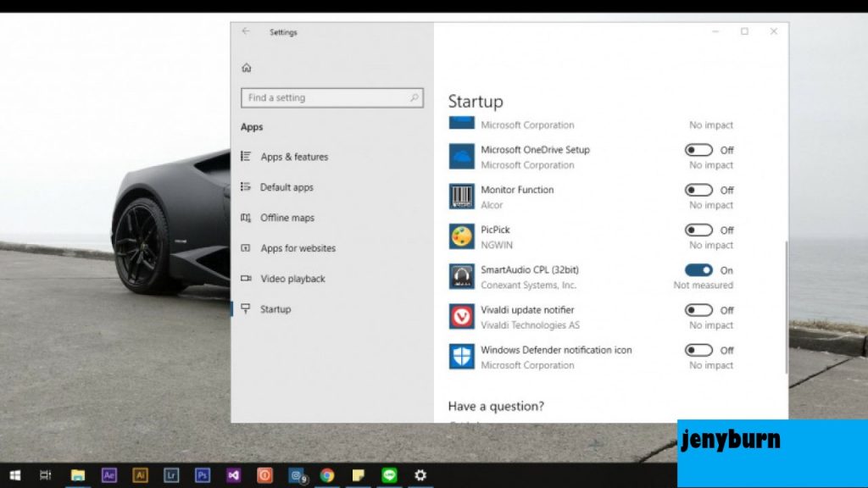Open File Explorer from the taskbar
Image resolution: width=868 pixels, height=488 pixels.
pos(77,475)
